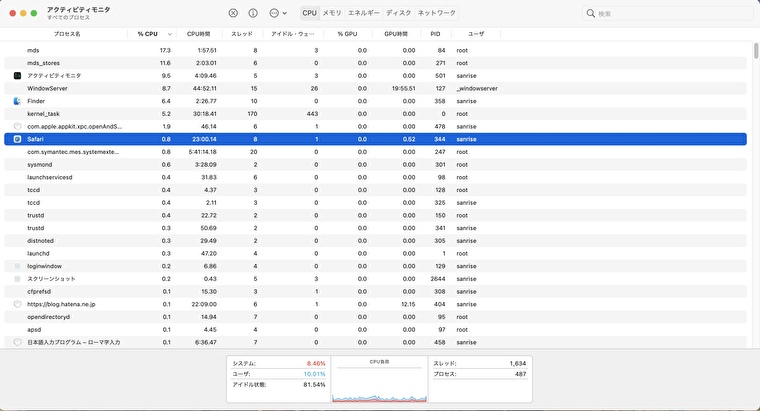Select the sysmond process row
The image size is (760, 411).
tap(375, 164)
